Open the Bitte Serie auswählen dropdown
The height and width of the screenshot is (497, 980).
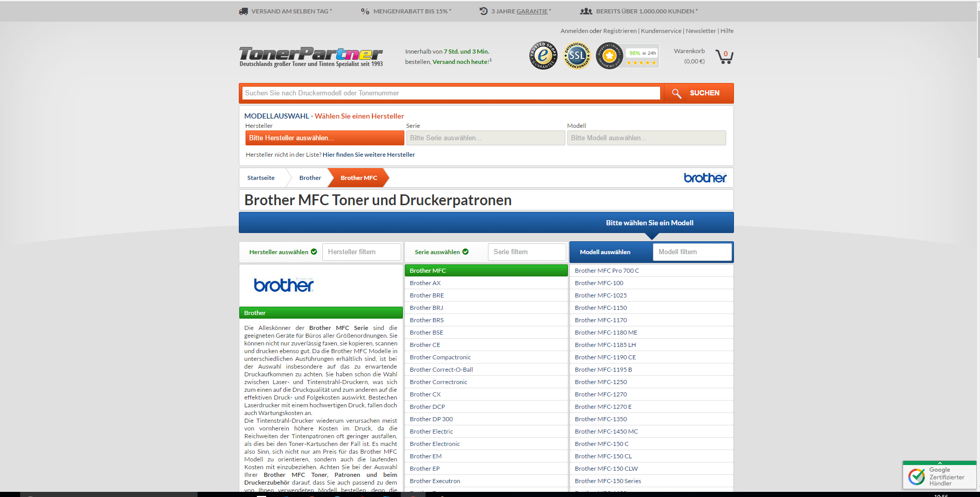[x=485, y=138]
